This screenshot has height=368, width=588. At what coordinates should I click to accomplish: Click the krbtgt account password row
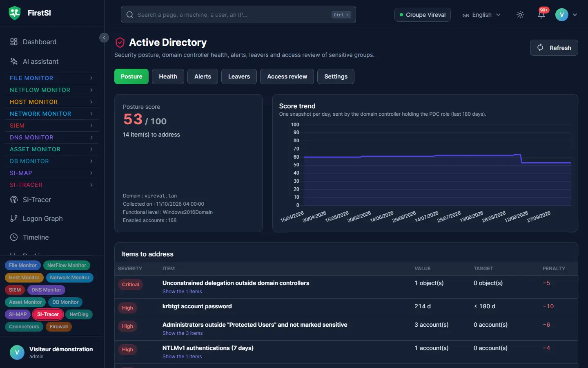(x=346, y=307)
